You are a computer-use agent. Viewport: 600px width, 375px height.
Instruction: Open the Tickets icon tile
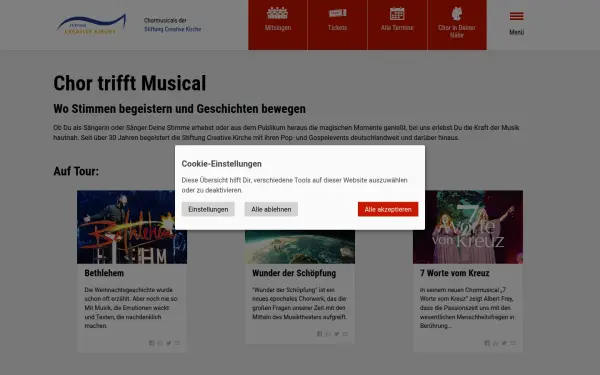(338, 25)
